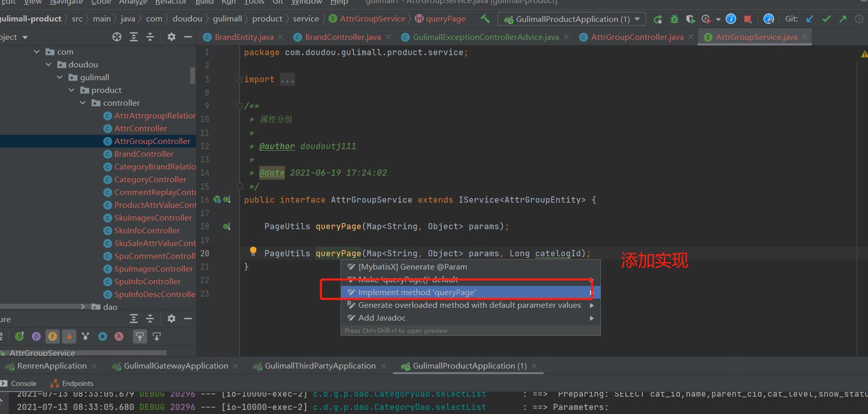Collapse the gulimall folder

click(x=60, y=77)
